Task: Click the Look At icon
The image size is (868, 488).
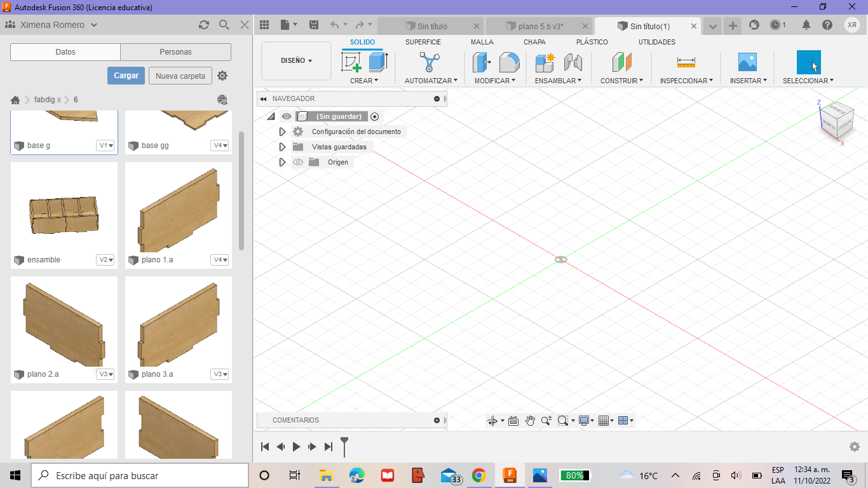Action: point(513,421)
